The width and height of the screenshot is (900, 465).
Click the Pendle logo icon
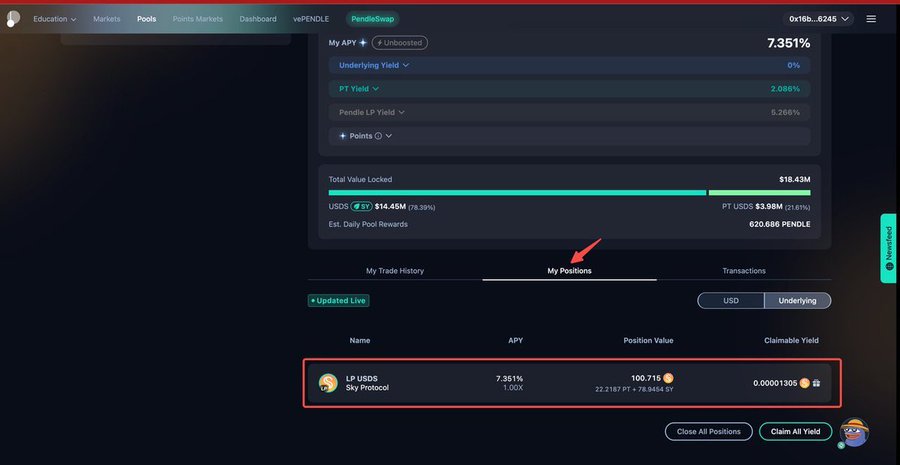click(x=13, y=18)
